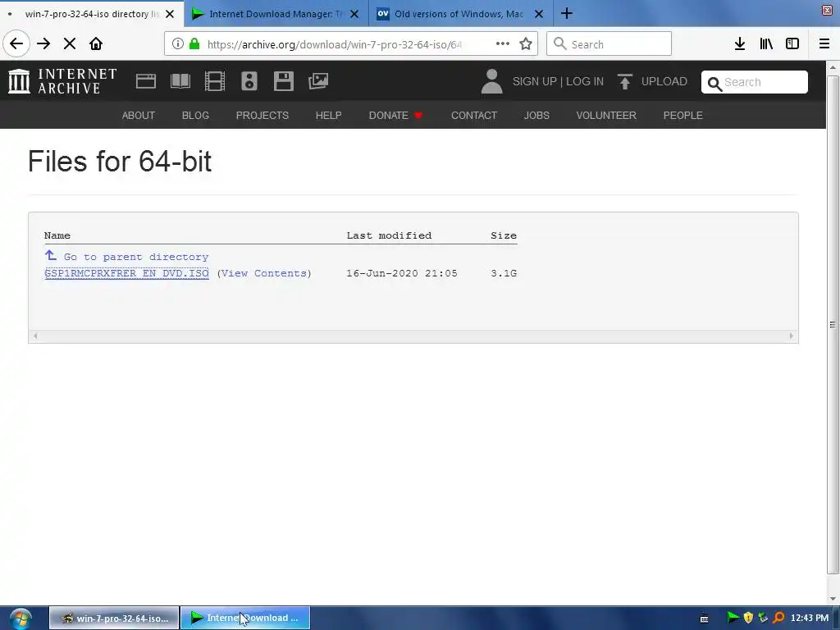Click the yellow shield tray icon
Viewport: 840px width, 630px height.
(x=748, y=618)
